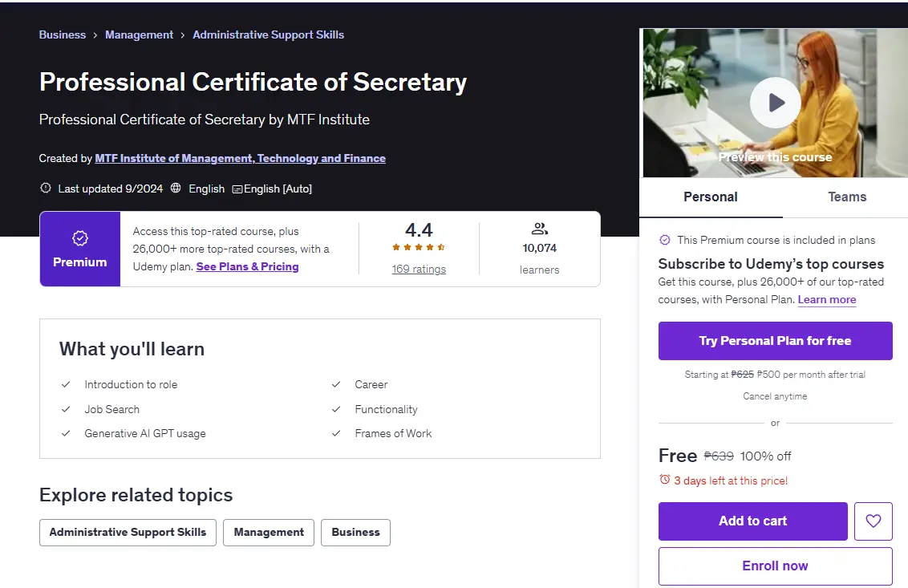Open MTF Institute creator profile link
The width and height of the screenshot is (908, 588).
point(241,158)
